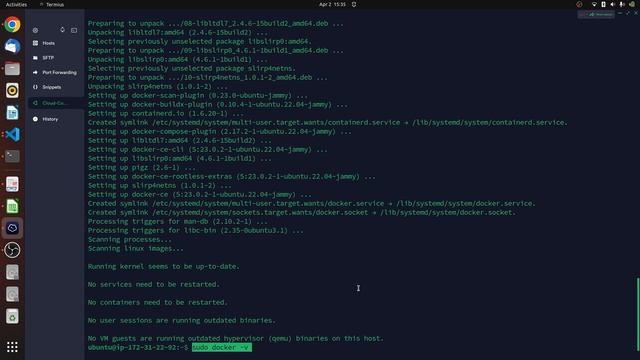
Task: Click Activities in top bar
Action: 16,4
